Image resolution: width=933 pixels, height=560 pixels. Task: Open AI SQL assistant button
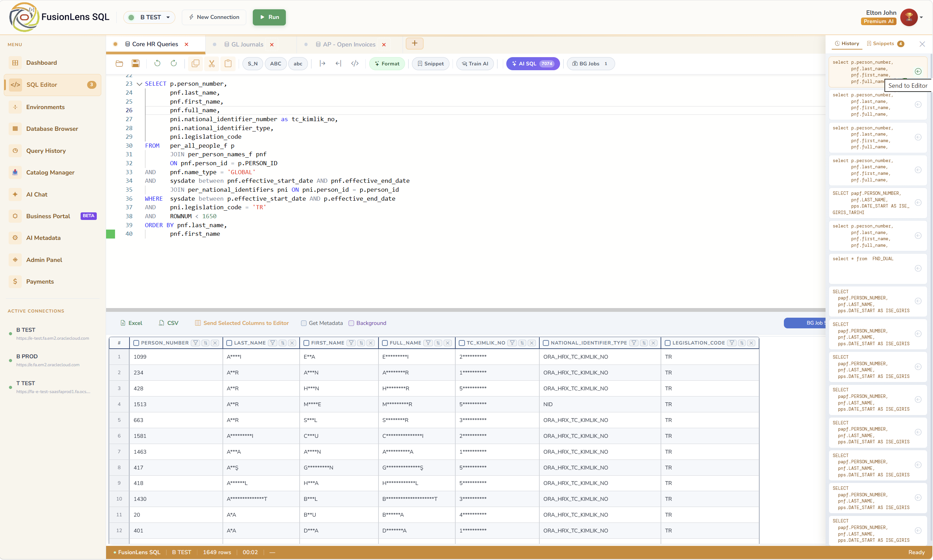533,64
